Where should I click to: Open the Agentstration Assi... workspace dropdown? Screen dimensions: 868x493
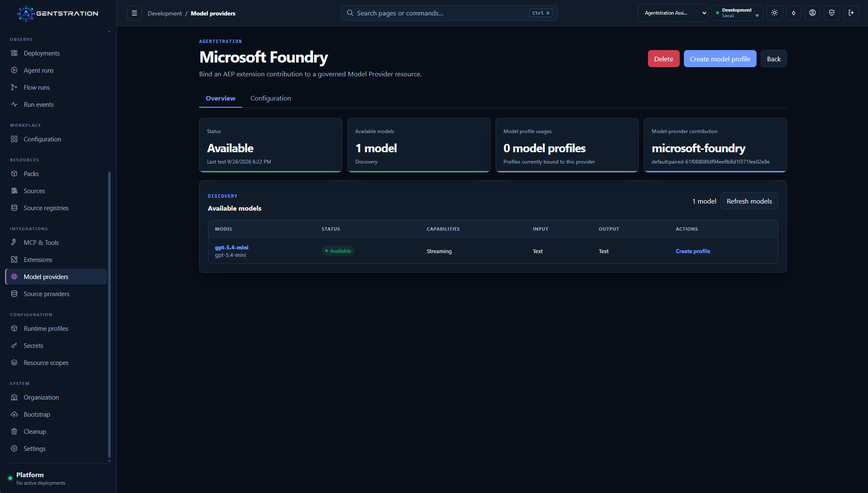pyautogui.click(x=673, y=13)
